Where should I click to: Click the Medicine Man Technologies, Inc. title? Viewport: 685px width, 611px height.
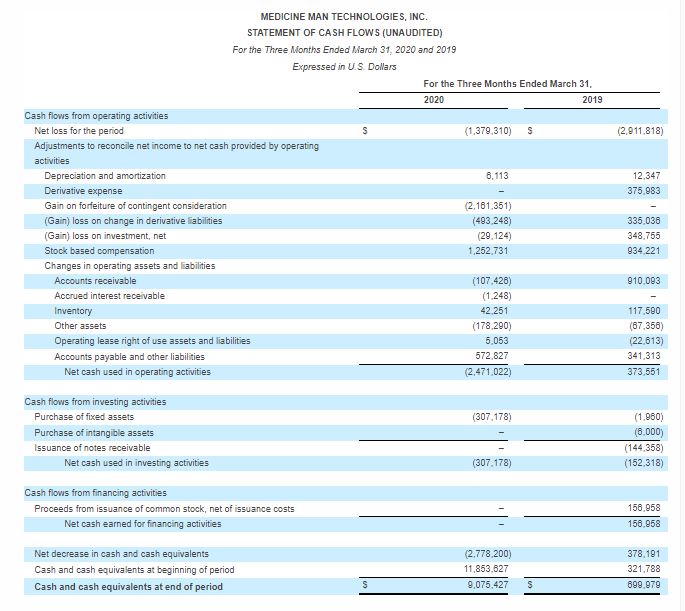343,17
